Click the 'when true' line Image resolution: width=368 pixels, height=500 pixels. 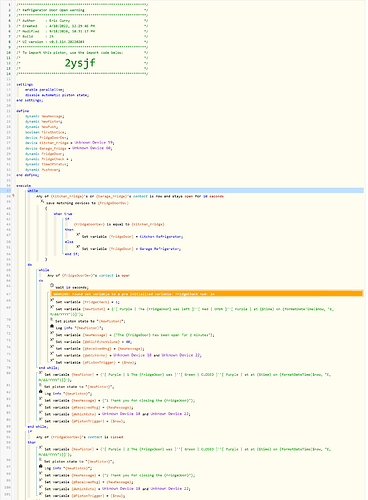point(63,214)
